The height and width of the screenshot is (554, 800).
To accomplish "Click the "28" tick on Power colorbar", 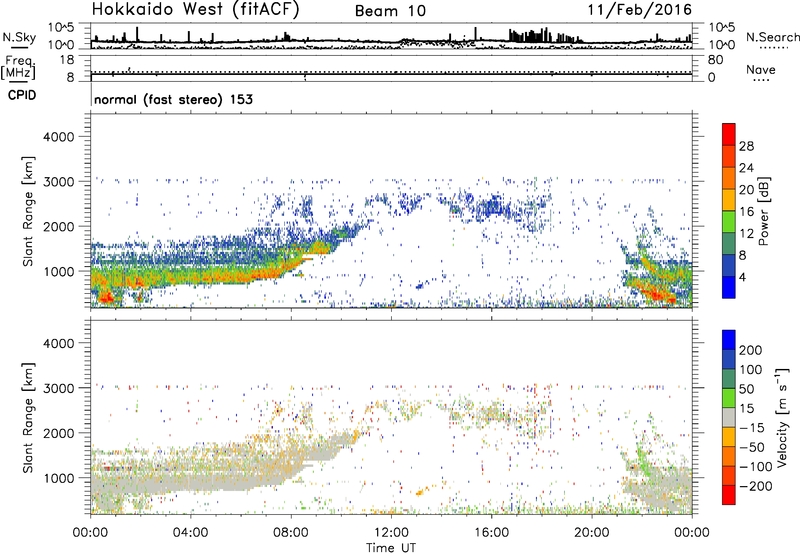I will click(x=746, y=146).
